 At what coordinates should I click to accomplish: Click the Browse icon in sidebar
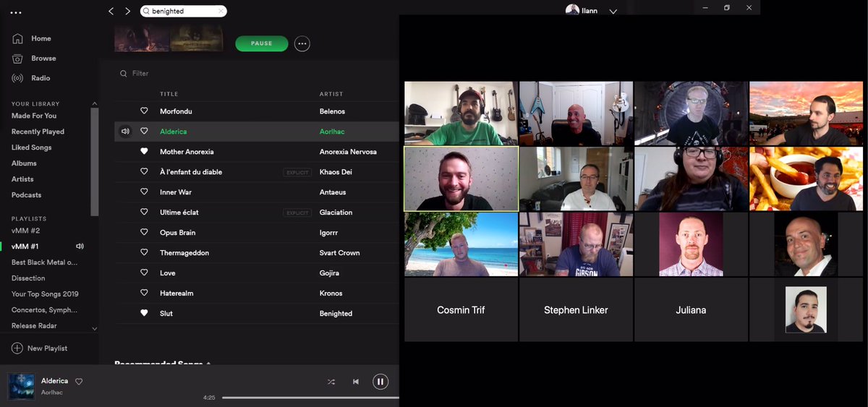point(17,58)
